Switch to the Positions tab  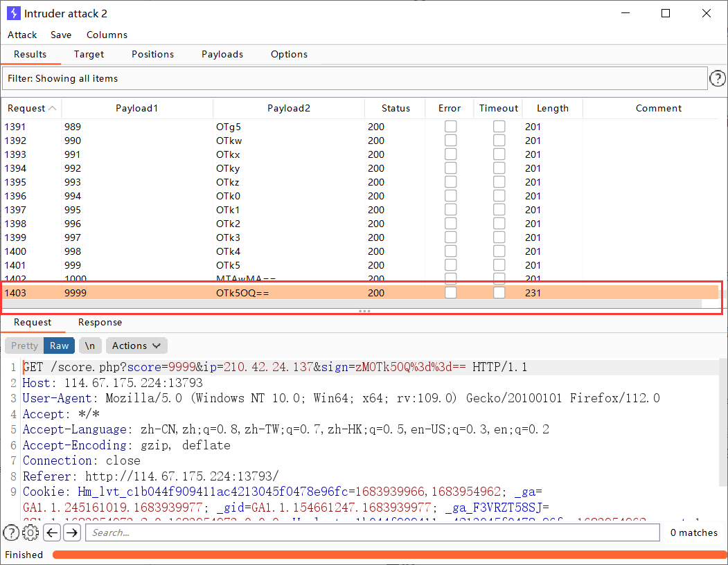153,54
